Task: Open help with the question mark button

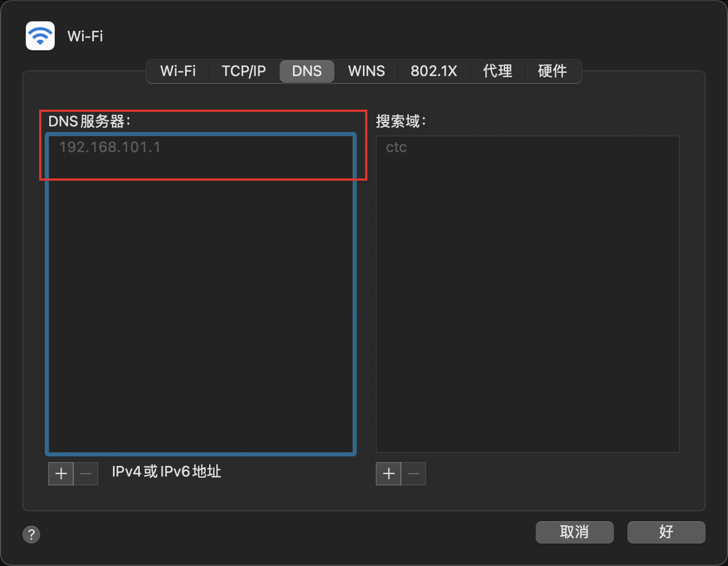Action: coord(31,534)
